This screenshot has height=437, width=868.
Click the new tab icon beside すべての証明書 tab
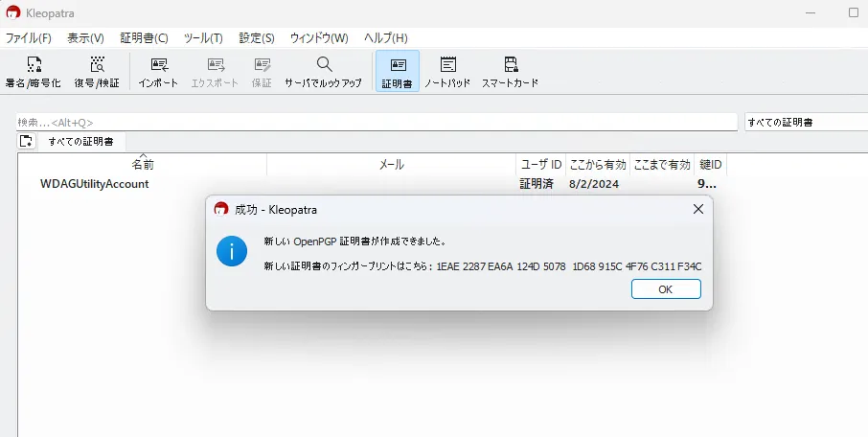26,141
